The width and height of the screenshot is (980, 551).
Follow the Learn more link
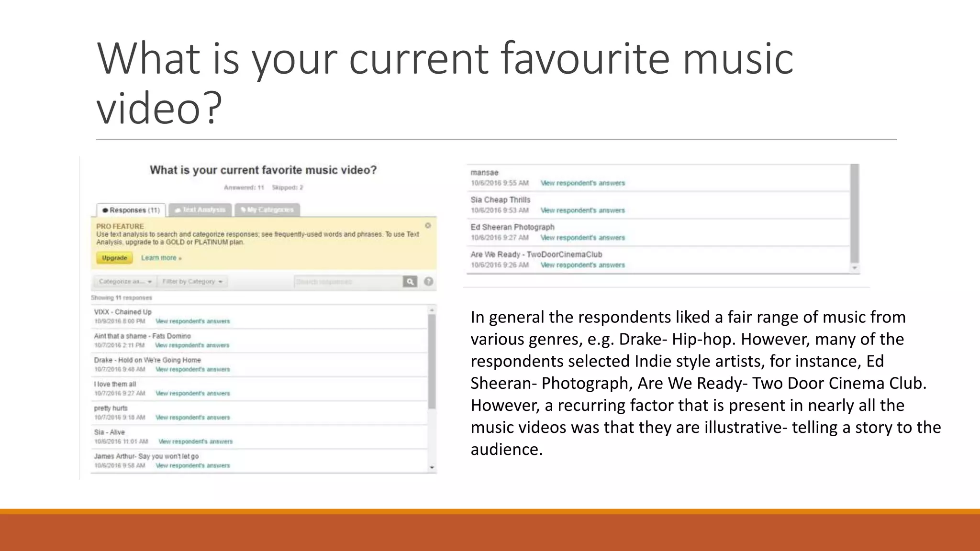(161, 258)
